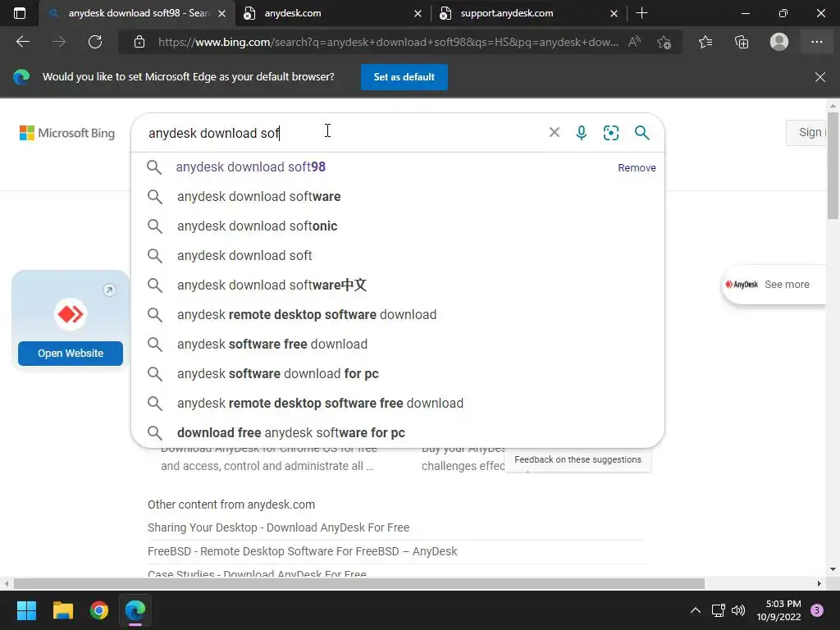Open Read aloud icon in address bar
This screenshot has height=630, width=840.
tap(634, 42)
